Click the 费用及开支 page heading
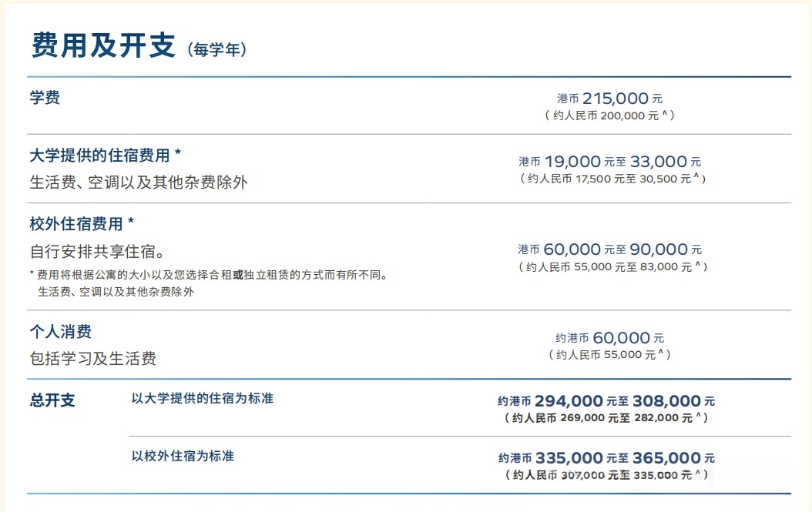 tap(103, 45)
